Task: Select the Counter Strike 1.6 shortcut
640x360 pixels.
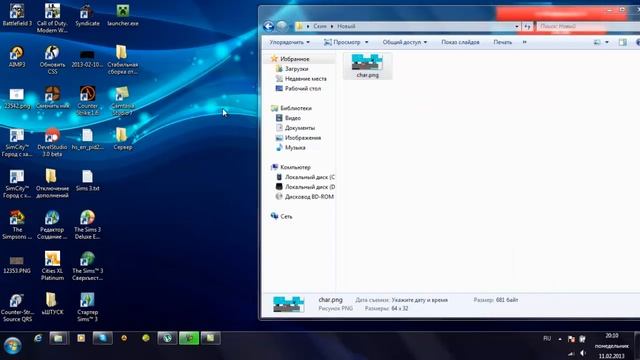Action: point(87,100)
